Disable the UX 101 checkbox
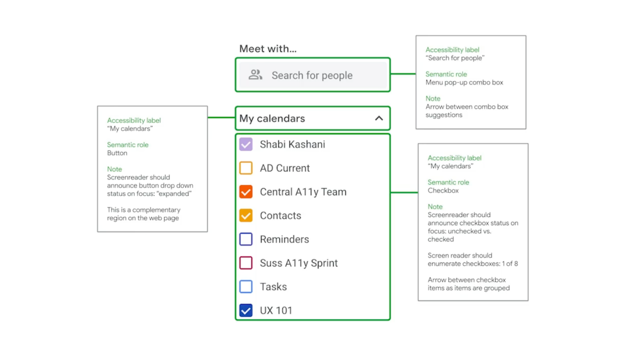The height and width of the screenshot is (359, 644). pos(246,310)
